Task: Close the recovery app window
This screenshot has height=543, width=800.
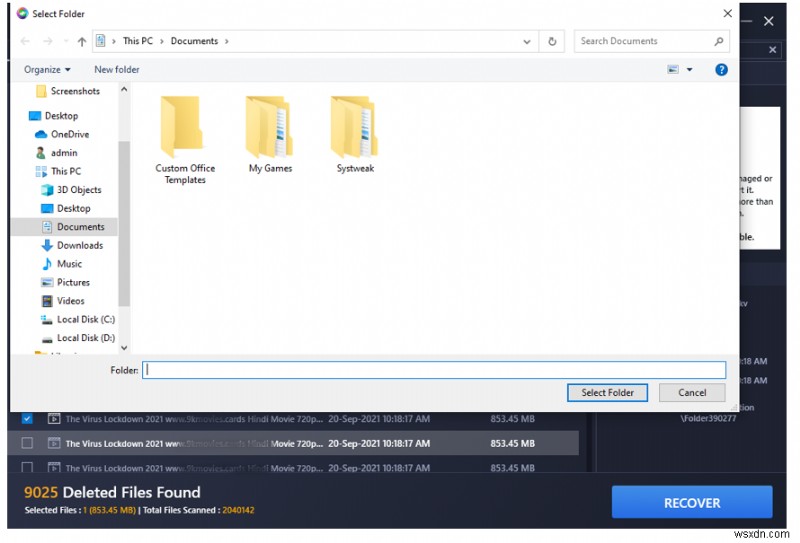Action: pos(769,21)
